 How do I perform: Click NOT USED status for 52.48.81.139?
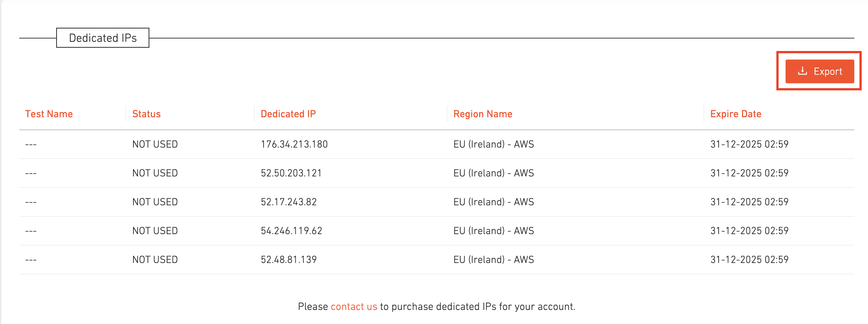tap(155, 260)
